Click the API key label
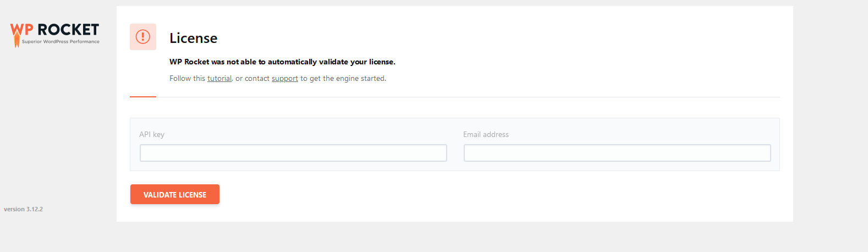The width and height of the screenshot is (868, 252). point(152,134)
